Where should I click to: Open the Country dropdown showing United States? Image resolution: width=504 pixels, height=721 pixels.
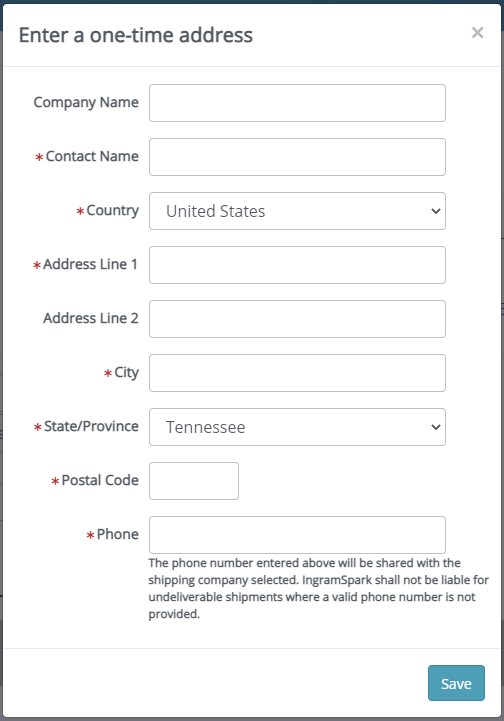[x=297, y=211]
